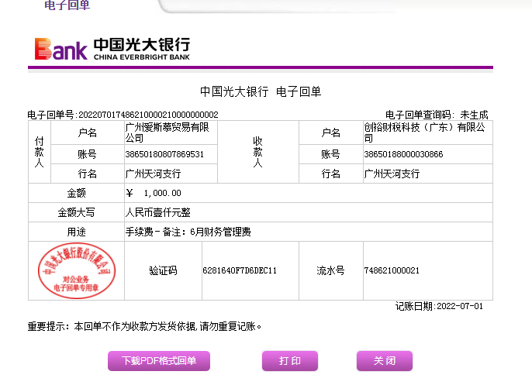Click the 关闭 close button
Viewport: 532px width, 392px height.
point(385,360)
